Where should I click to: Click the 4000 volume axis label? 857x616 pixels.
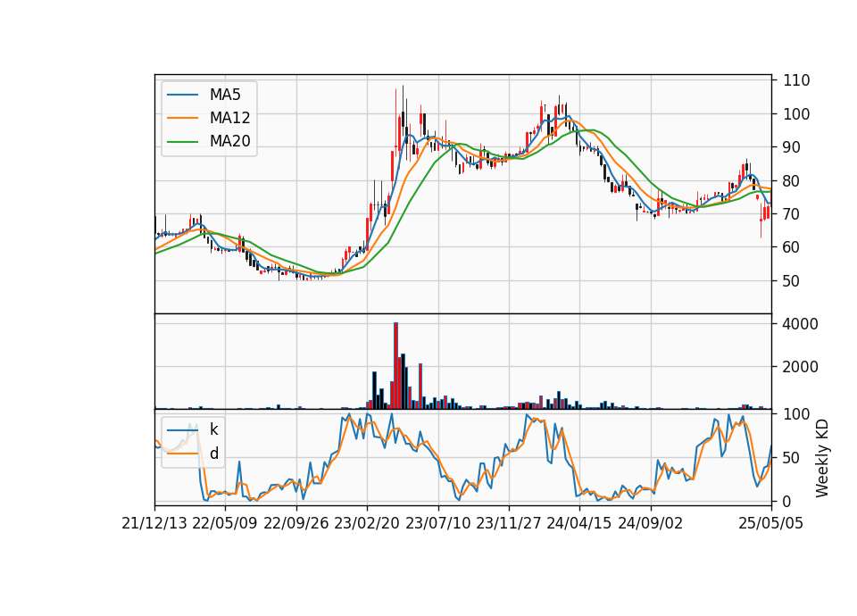click(x=800, y=323)
